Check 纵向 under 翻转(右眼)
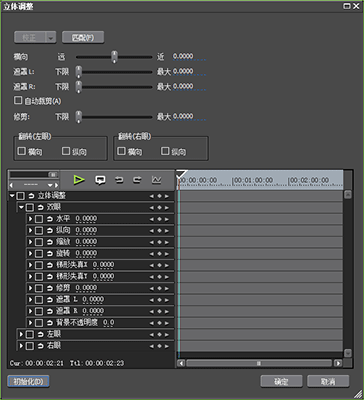This screenshot has height=400, width=364. click(165, 151)
